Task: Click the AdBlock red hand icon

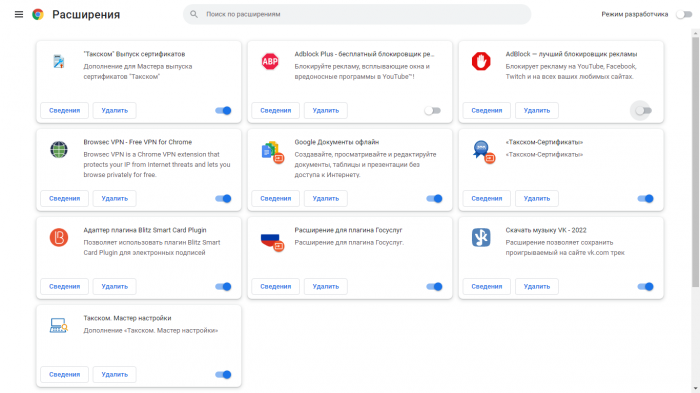Action: [481, 61]
